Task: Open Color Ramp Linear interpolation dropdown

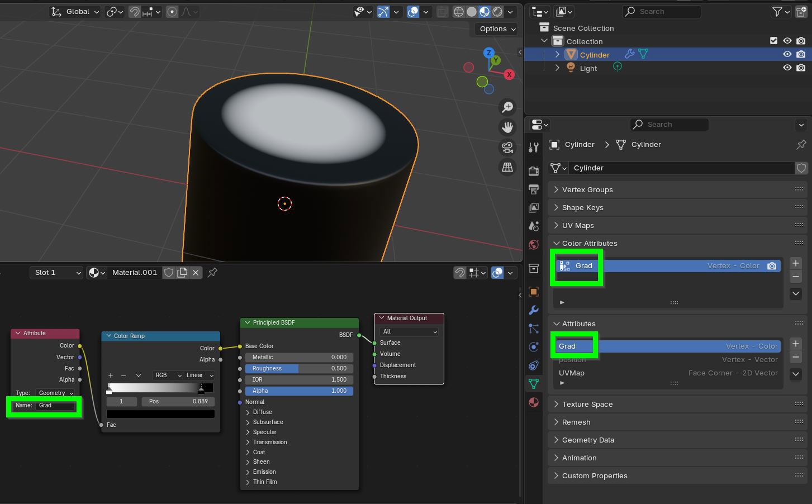Action: [x=200, y=375]
